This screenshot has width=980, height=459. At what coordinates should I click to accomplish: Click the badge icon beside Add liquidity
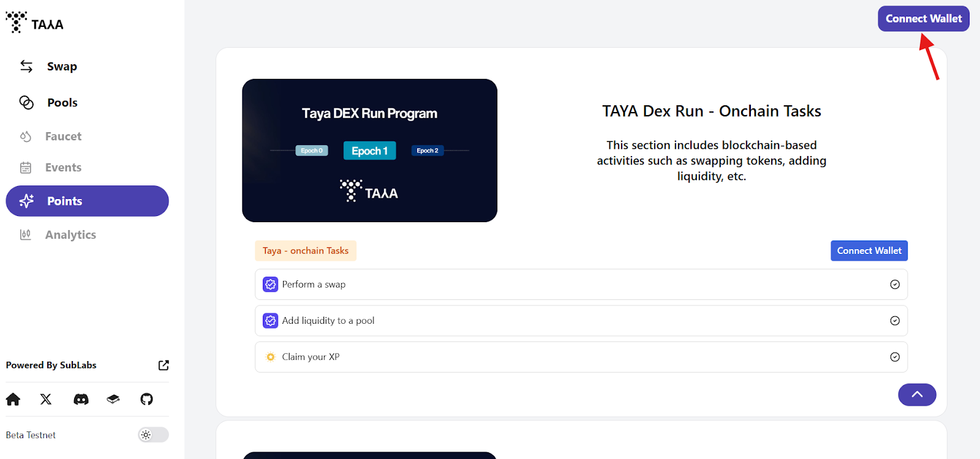click(x=271, y=321)
